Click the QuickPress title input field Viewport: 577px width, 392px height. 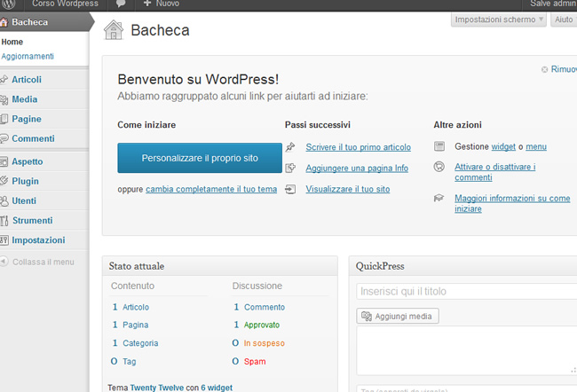[x=466, y=291]
